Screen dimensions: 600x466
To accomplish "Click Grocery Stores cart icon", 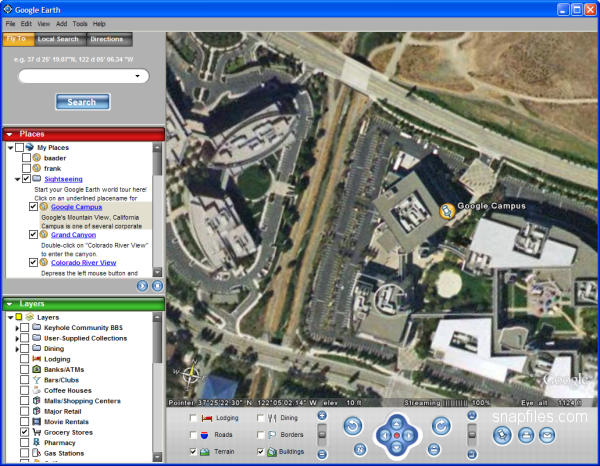I will (x=37, y=432).
